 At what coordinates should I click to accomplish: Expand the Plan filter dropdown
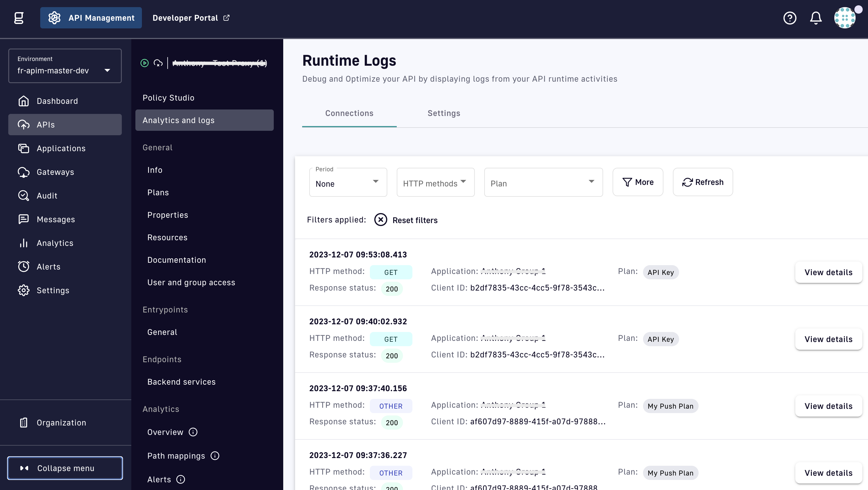click(543, 183)
